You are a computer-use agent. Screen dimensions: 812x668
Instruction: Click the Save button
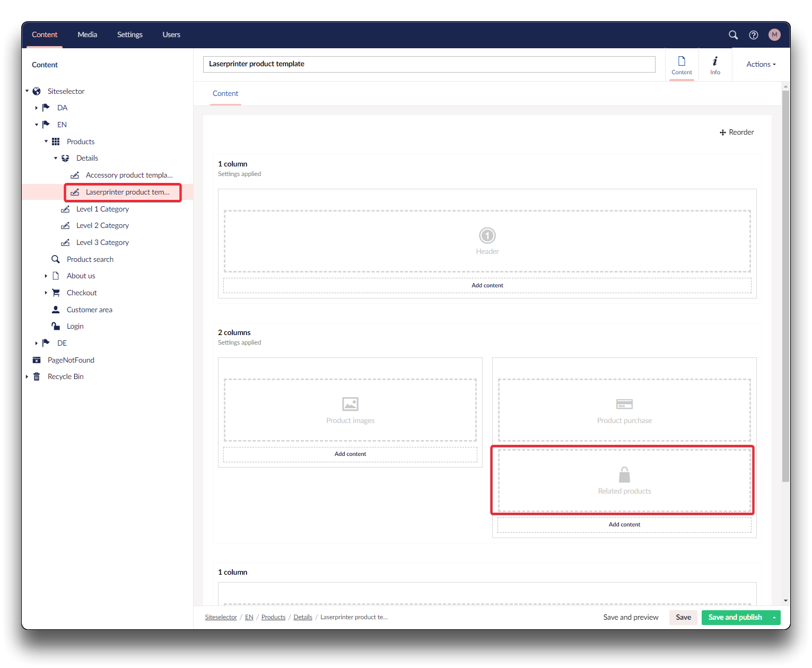683,618
